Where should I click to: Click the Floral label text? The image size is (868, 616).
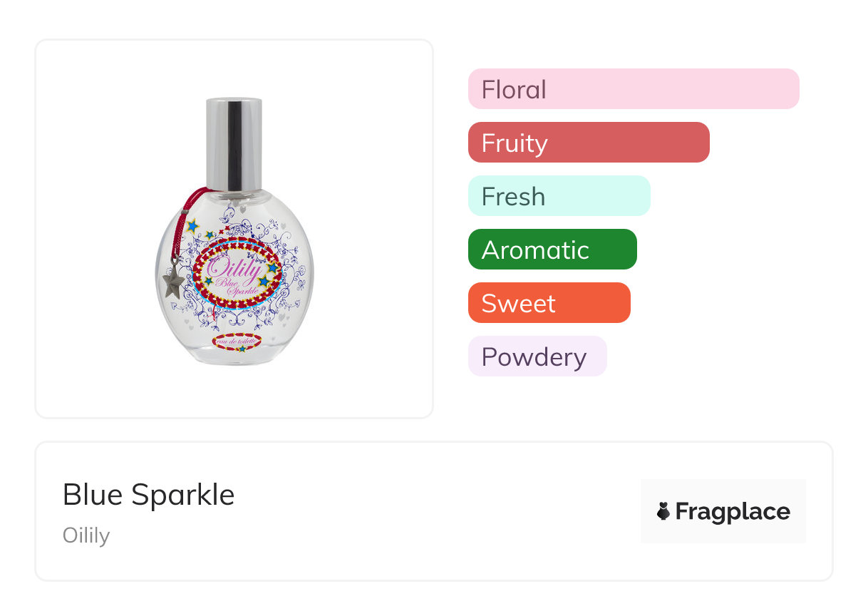point(514,90)
